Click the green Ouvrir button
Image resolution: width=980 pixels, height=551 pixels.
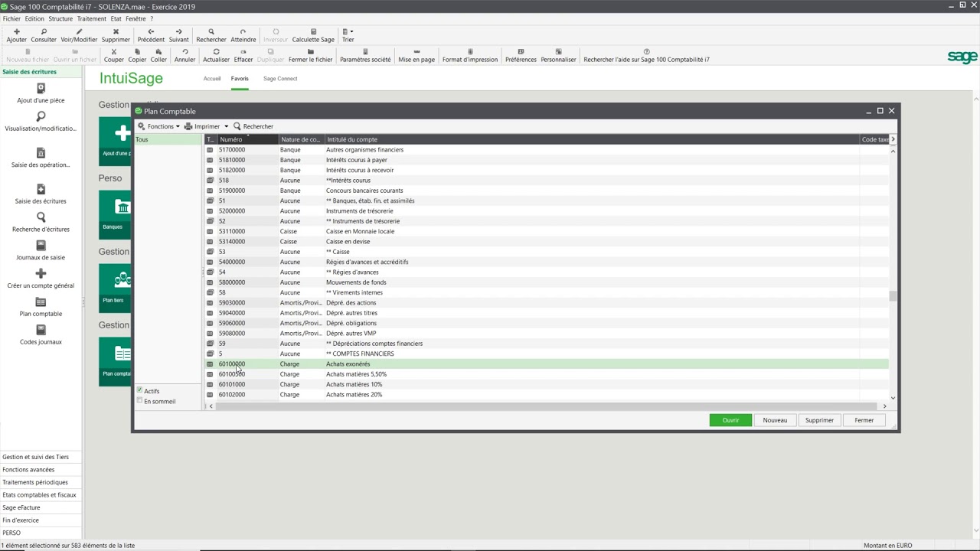[x=730, y=420]
